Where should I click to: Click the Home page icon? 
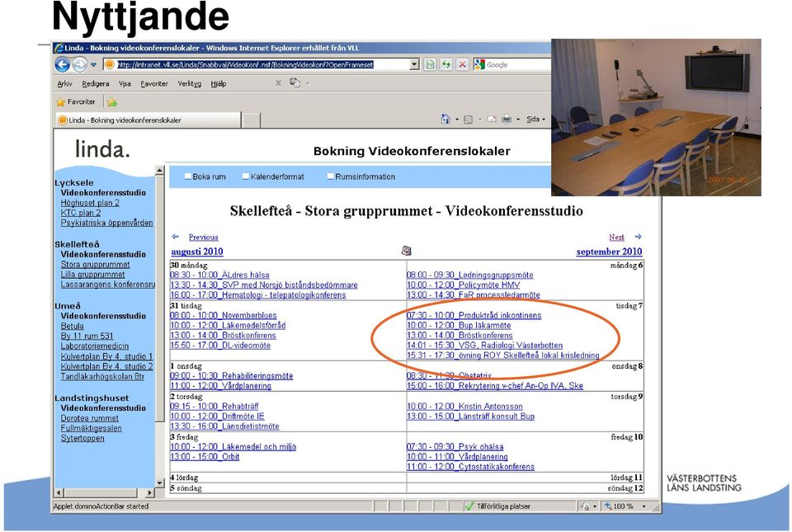coord(445,119)
